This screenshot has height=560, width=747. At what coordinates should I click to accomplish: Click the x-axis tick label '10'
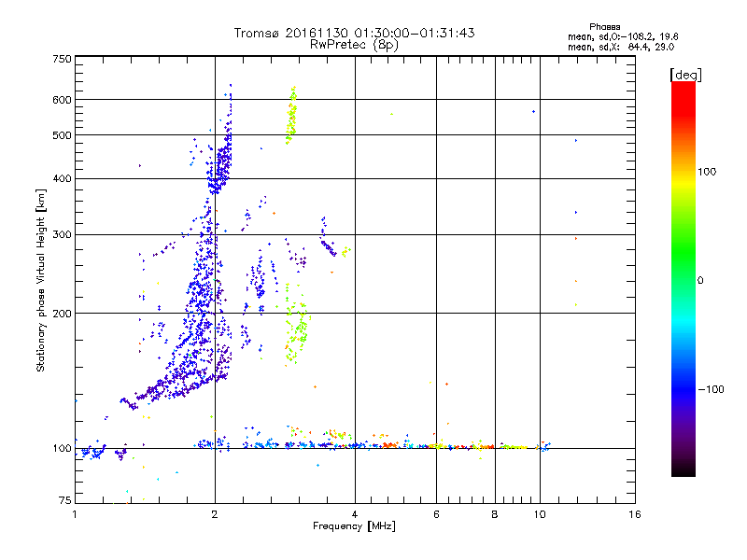coord(540,514)
